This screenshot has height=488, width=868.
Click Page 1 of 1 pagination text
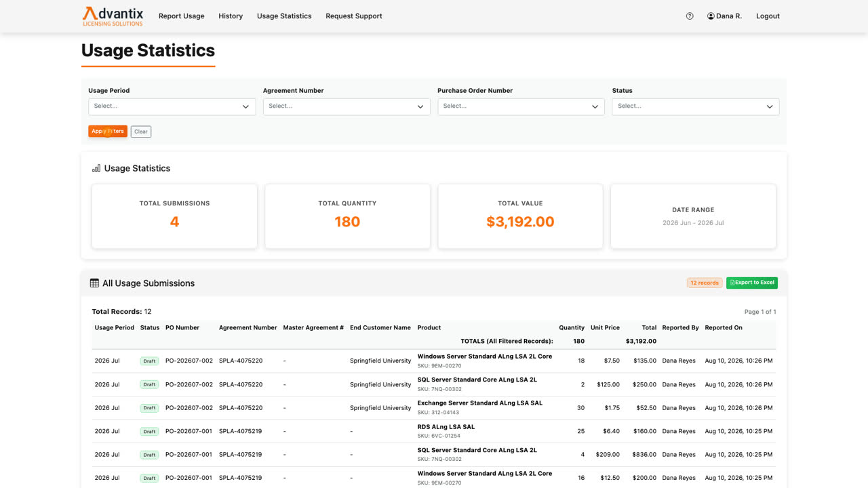760,312
